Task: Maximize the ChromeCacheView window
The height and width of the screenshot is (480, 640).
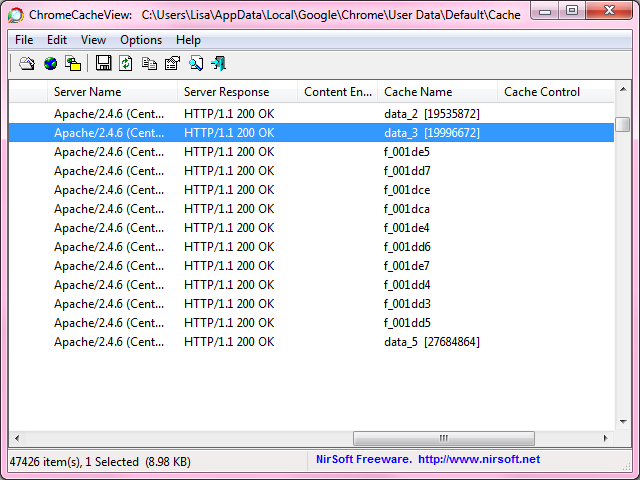Action: 572,11
